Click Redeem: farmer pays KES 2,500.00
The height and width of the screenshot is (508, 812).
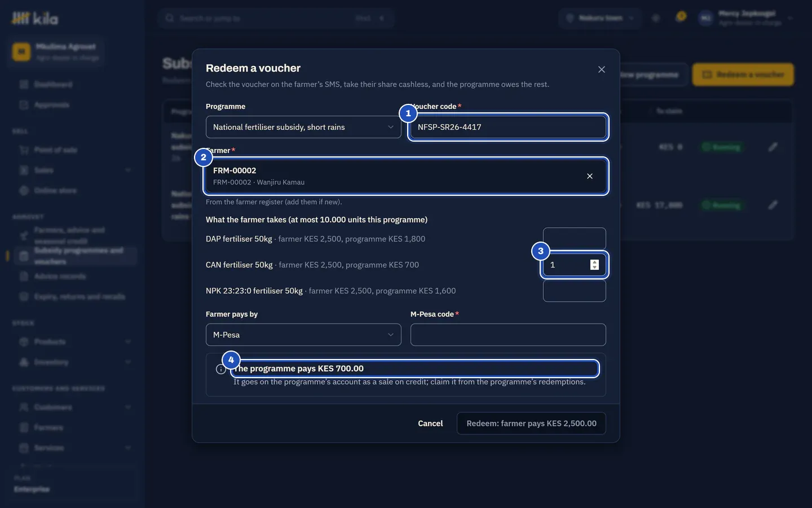pyautogui.click(x=531, y=423)
